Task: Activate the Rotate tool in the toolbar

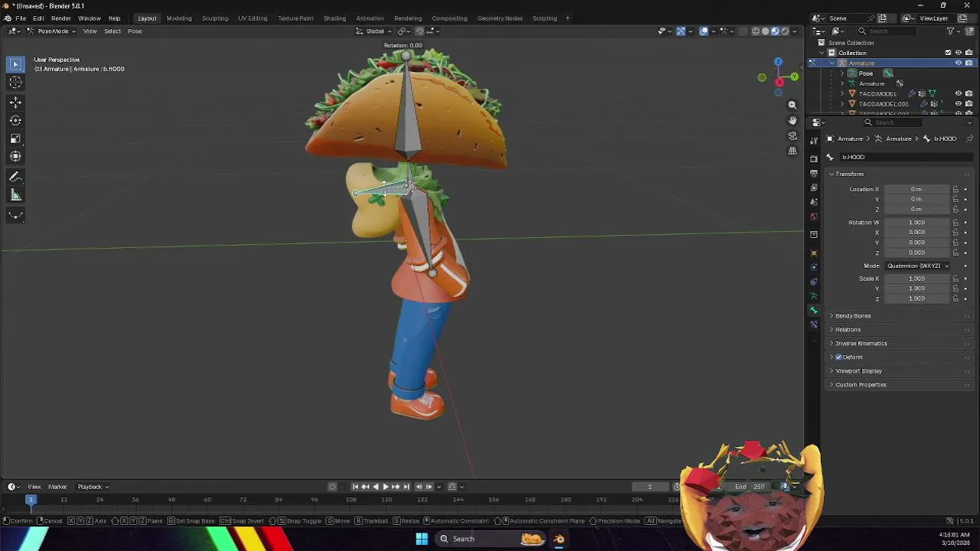Action: point(15,120)
